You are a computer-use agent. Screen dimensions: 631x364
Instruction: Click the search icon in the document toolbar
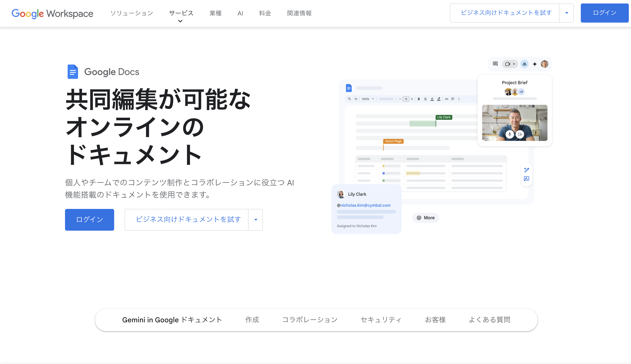[350, 99]
